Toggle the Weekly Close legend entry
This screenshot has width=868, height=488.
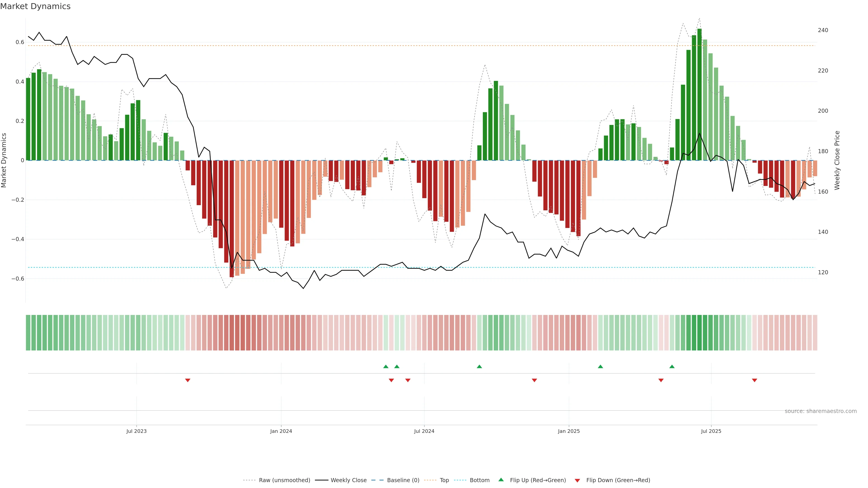click(x=348, y=480)
